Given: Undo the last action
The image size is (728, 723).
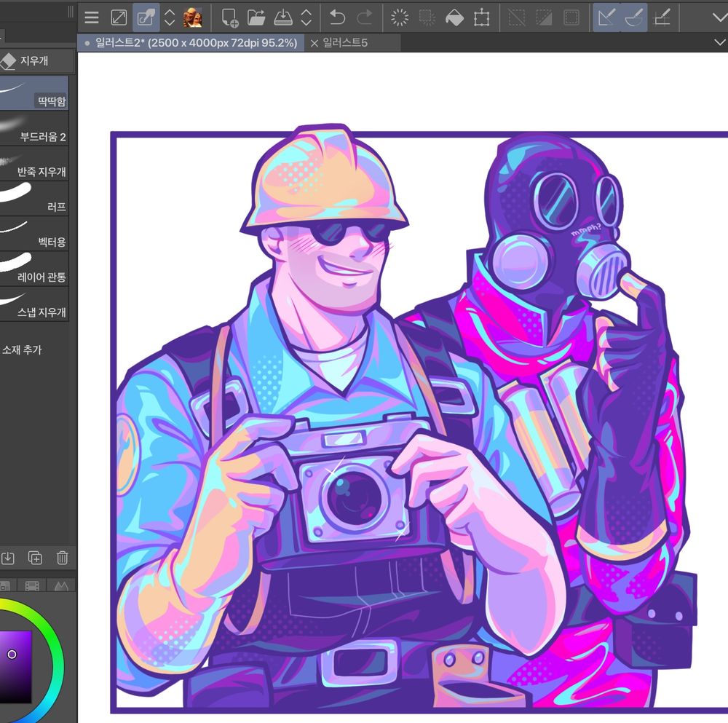Looking at the screenshot, I should coord(338,17).
